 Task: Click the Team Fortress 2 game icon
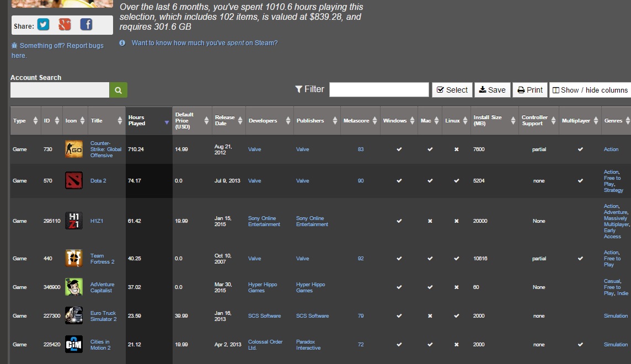click(x=74, y=258)
